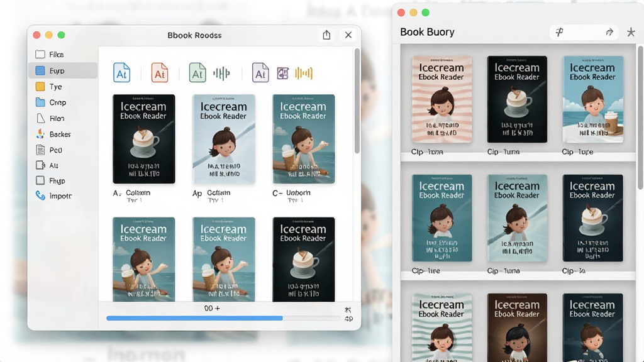Click the blue Eurp square icon

coord(40,70)
